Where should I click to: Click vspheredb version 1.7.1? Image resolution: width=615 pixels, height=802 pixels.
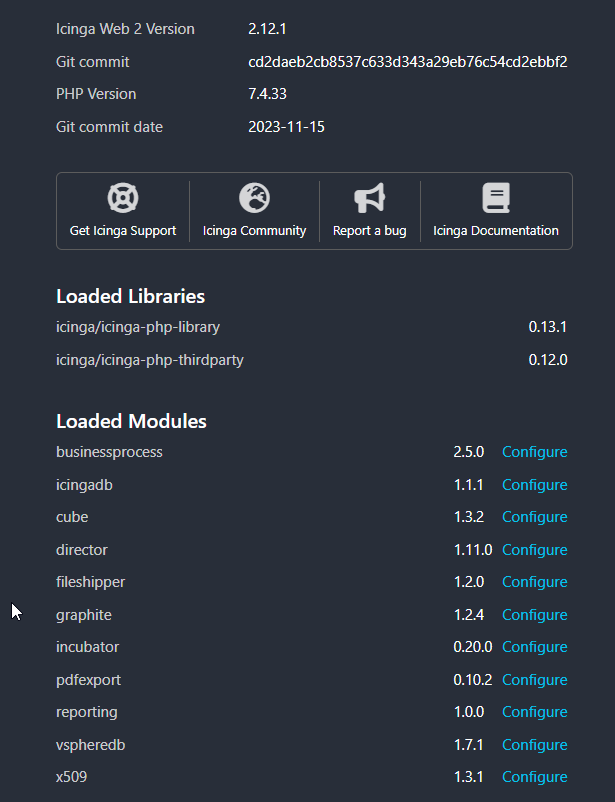tap(469, 745)
